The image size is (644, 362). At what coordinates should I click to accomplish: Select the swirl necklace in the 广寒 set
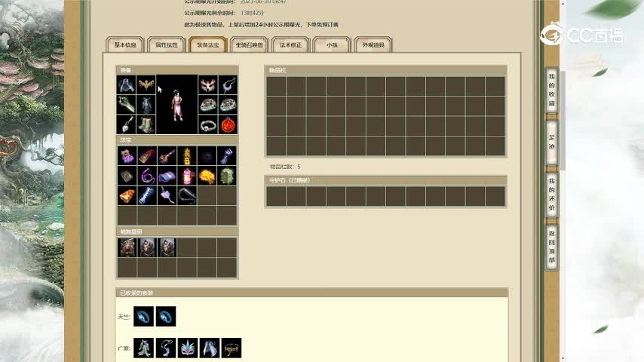tap(166, 348)
